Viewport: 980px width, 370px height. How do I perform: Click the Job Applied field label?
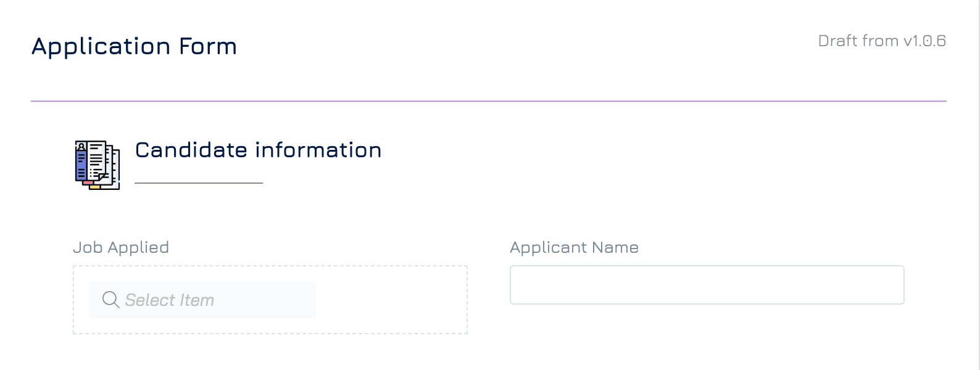[121, 247]
